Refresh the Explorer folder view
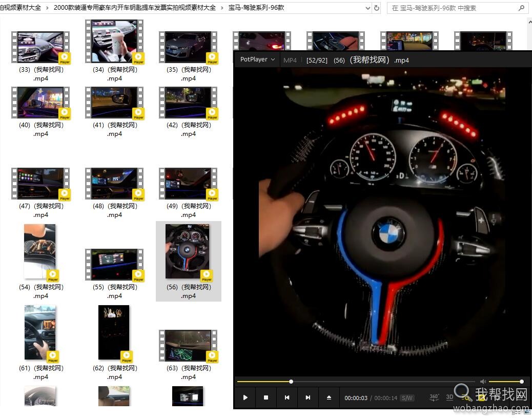The image size is (532, 418). point(377,8)
